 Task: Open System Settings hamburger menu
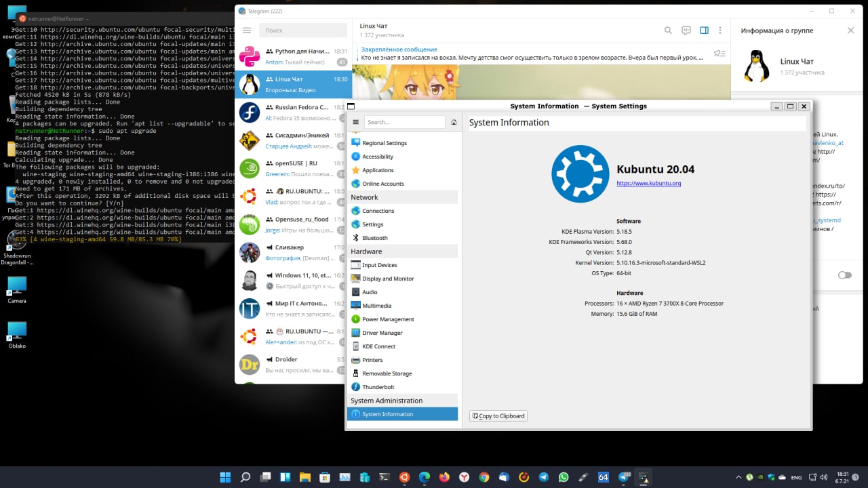pos(355,122)
